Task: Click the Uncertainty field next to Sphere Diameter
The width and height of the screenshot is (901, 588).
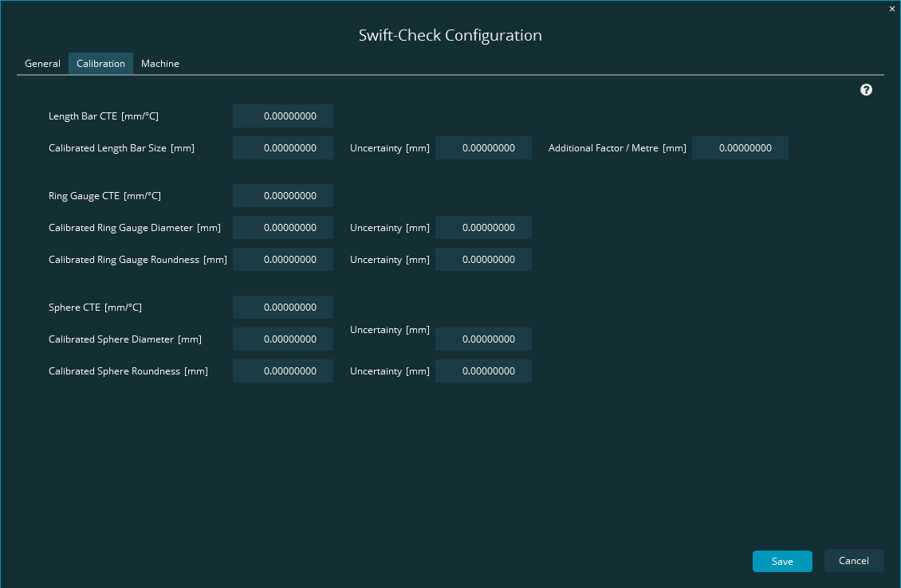Action: [x=483, y=339]
